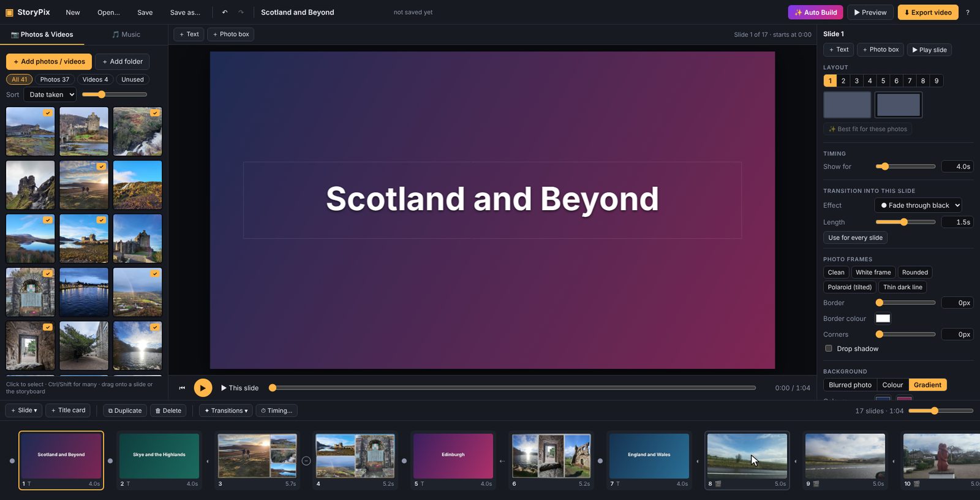
Task: Click the transition dot before slide 1
Action: (12, 461)
